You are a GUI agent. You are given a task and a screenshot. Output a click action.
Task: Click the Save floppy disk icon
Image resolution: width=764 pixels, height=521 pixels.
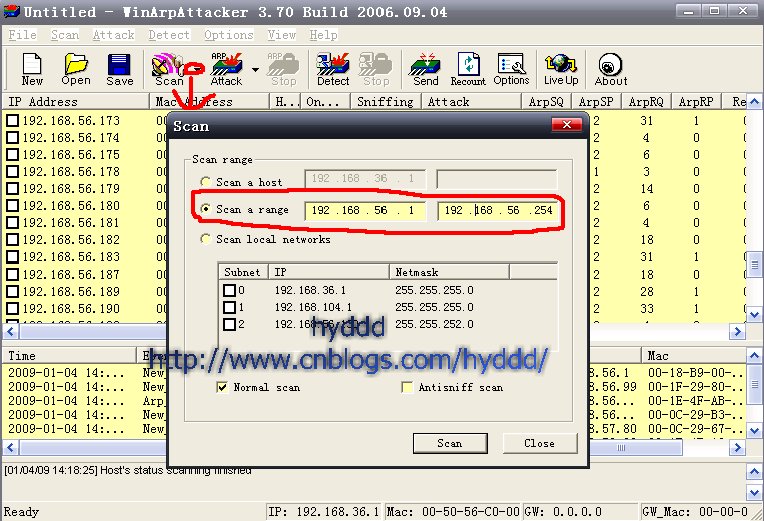119,69
